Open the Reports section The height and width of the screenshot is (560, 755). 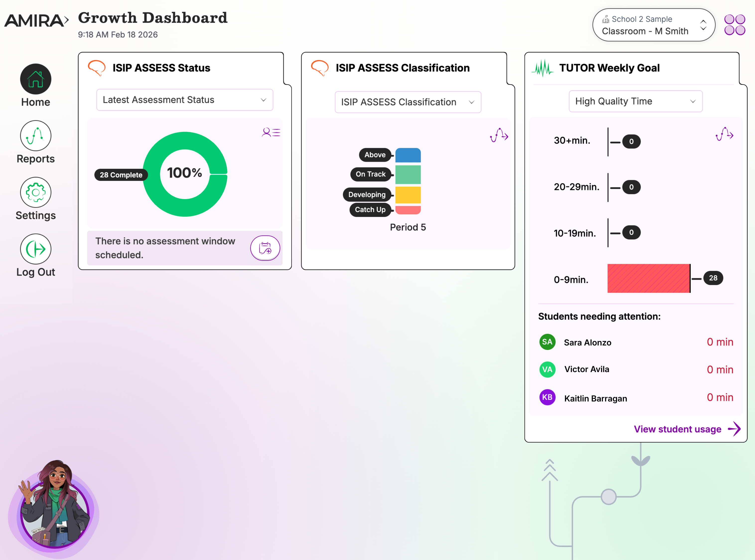click(x=36, y=136)
